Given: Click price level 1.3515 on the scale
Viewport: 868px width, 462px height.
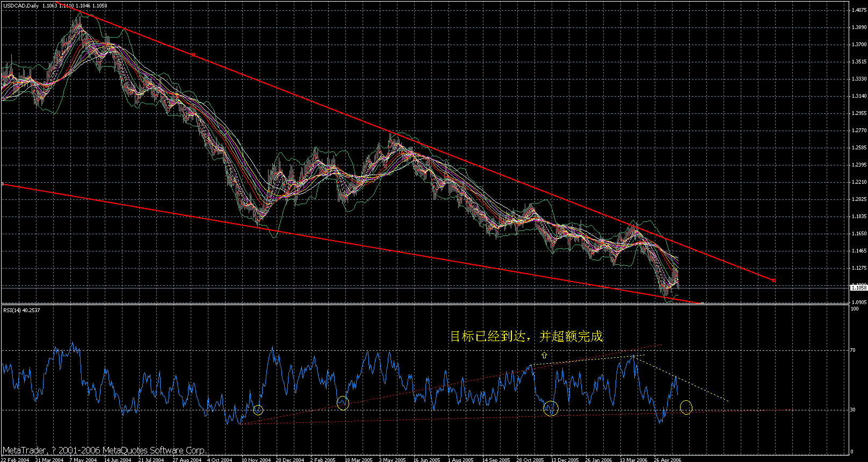Looking at the screenshot, I should click(859, 61).
